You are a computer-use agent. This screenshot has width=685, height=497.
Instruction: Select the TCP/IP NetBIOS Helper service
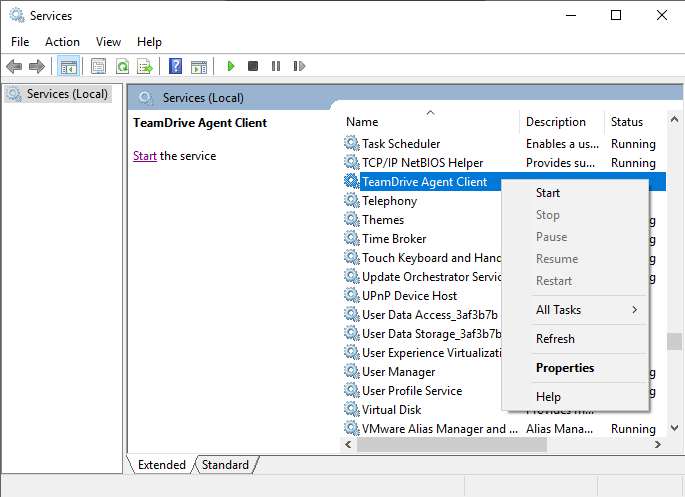pyautogui.click(x=504, y=162)
